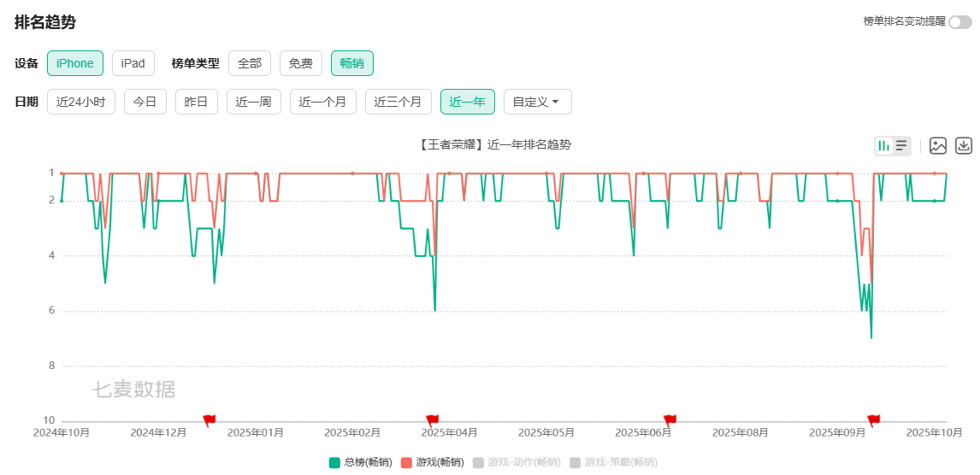
Task: Switch to list view icon
Action: pos(901,146)
